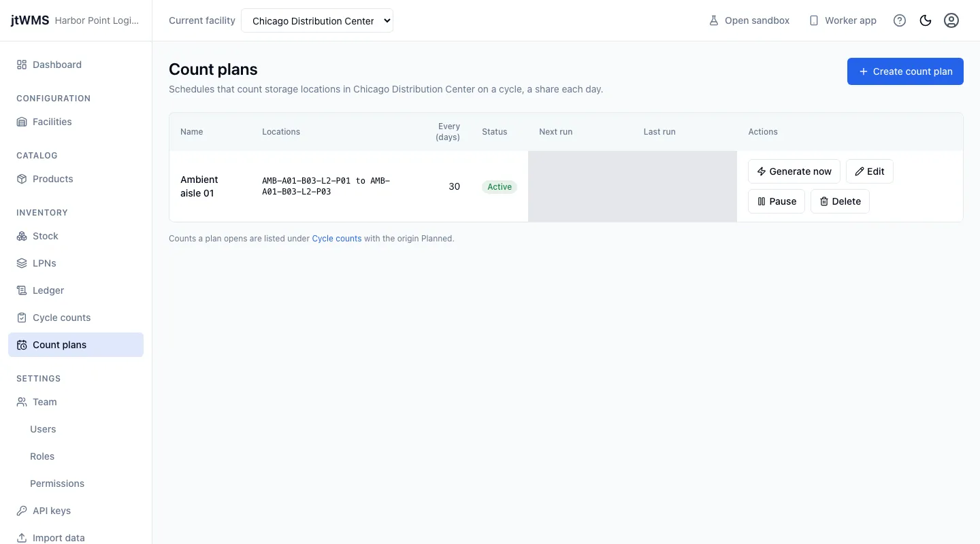Click the API keys key icon
The image size is (980, 544).
[22, 511]
